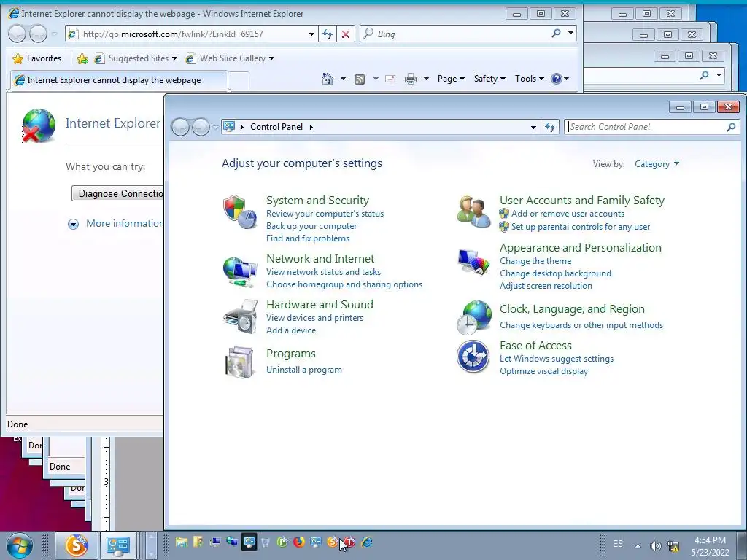The height and width of the screenshot is (560, 747).
Task: Click Internet Explorer Home icon
Action: click(x=328, y=79)
